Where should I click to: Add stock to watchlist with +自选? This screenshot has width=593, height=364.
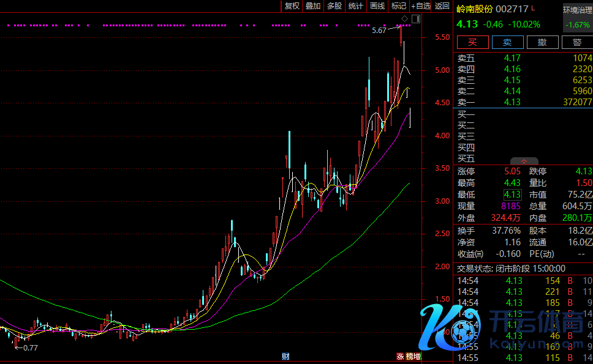tap(421, 6)
